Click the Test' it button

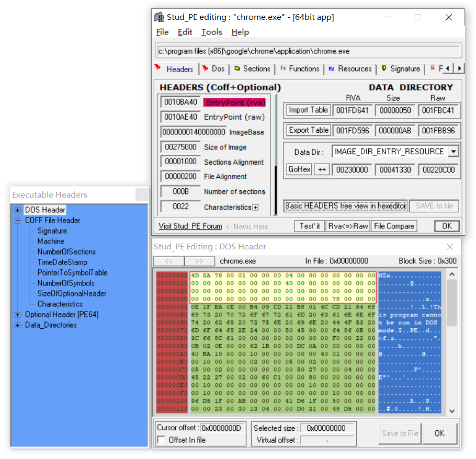pos(310,226)
